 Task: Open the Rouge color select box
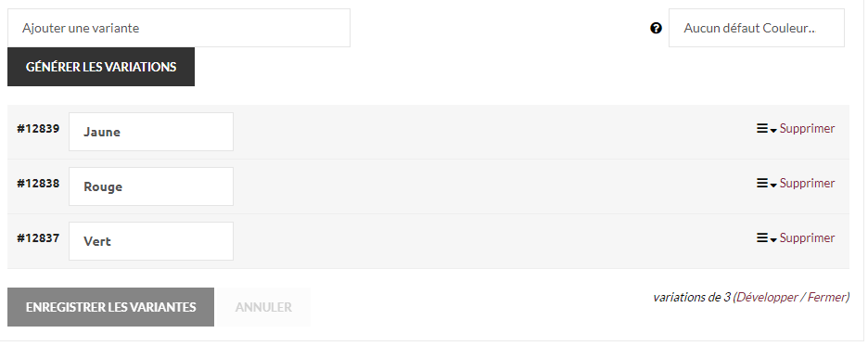151,186
